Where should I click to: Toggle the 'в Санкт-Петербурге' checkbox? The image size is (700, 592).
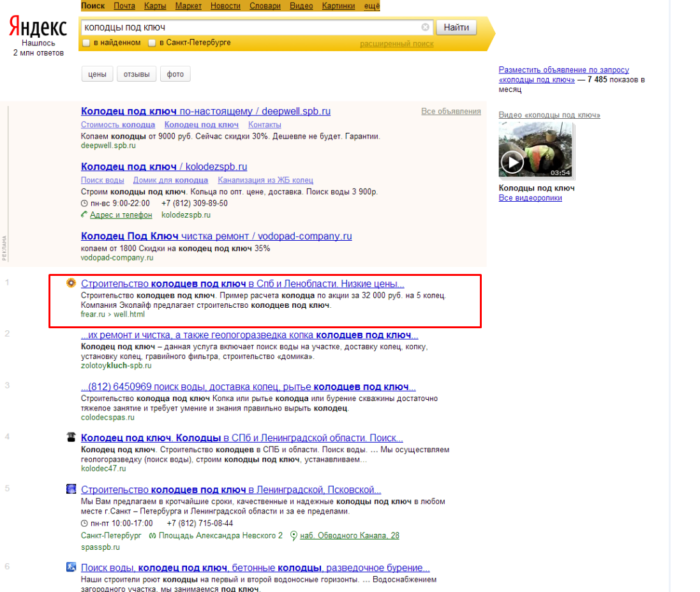pos(152,43)
